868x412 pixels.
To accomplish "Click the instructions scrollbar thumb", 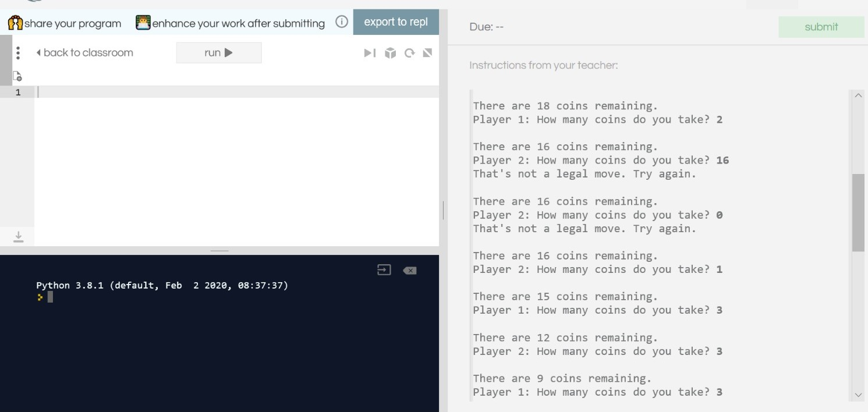I will (x=858, y=212).
